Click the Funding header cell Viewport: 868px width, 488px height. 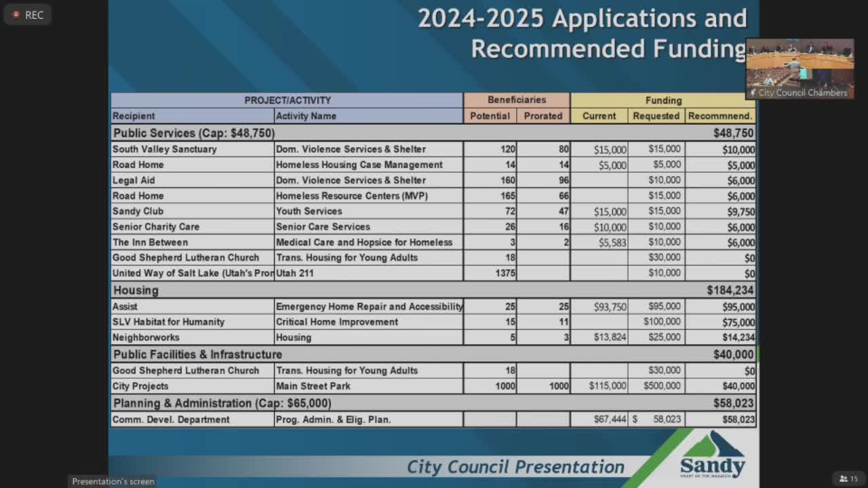[663, 100]
